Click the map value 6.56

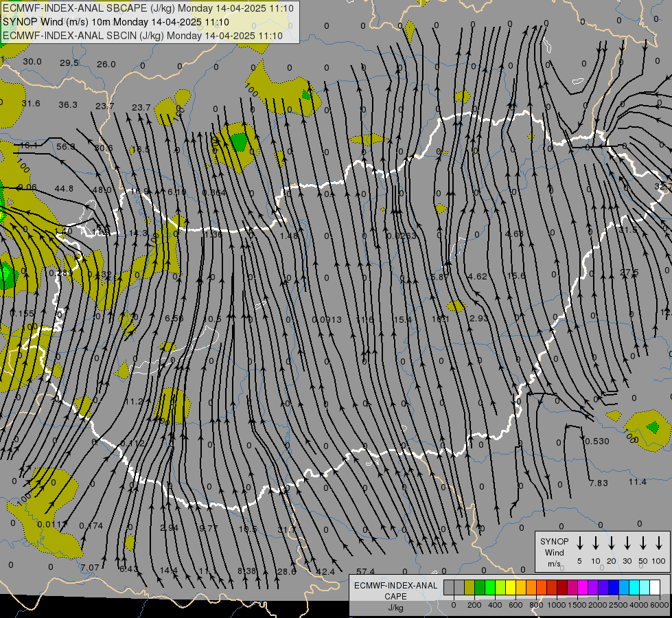174,318
